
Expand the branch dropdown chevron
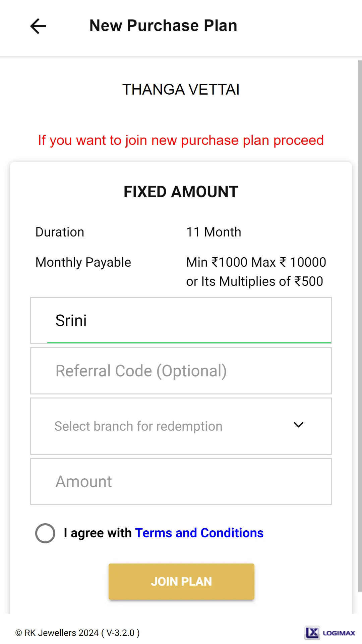[298, 425]
